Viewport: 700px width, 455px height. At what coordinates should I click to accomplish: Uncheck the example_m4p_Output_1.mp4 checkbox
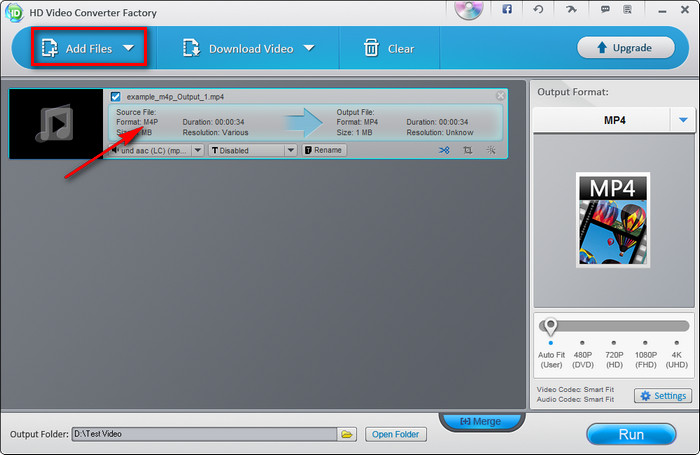(116, 97)
